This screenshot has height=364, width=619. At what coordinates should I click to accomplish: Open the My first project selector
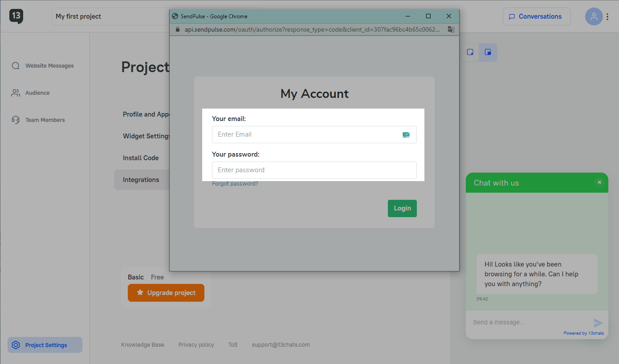(110, 16)
